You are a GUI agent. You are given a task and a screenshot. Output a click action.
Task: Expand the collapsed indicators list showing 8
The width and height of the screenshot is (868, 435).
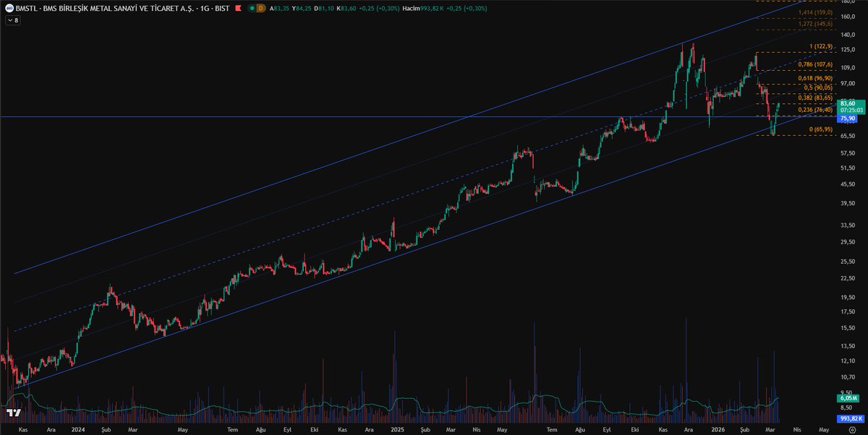pos(13,20)
